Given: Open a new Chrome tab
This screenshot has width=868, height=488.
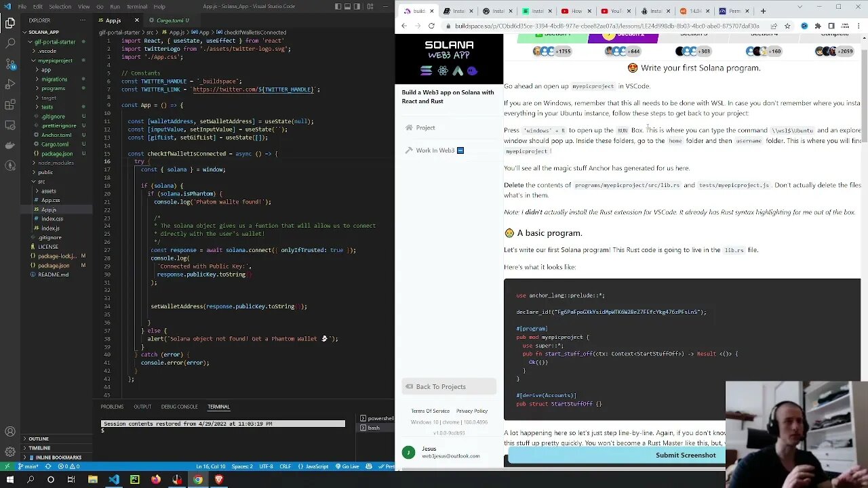Looking at the screenshot, I should 763,11.
